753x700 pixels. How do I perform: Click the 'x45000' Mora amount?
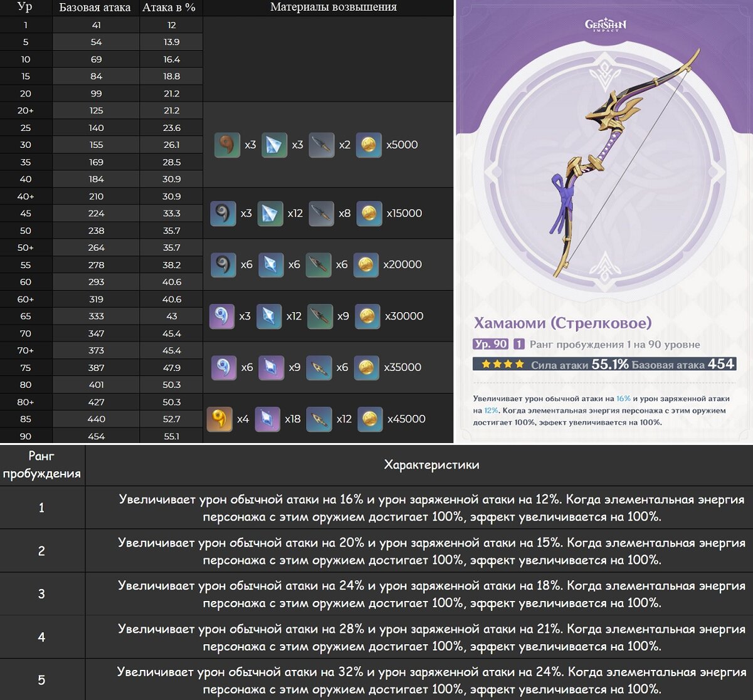[x=406, y=419]
